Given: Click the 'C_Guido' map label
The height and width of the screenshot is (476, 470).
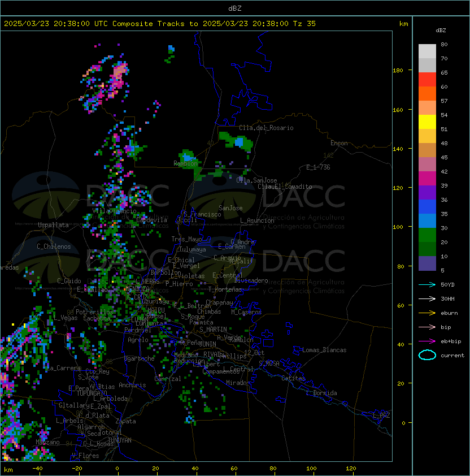Looking at the screenshot, I should (69, 281).
